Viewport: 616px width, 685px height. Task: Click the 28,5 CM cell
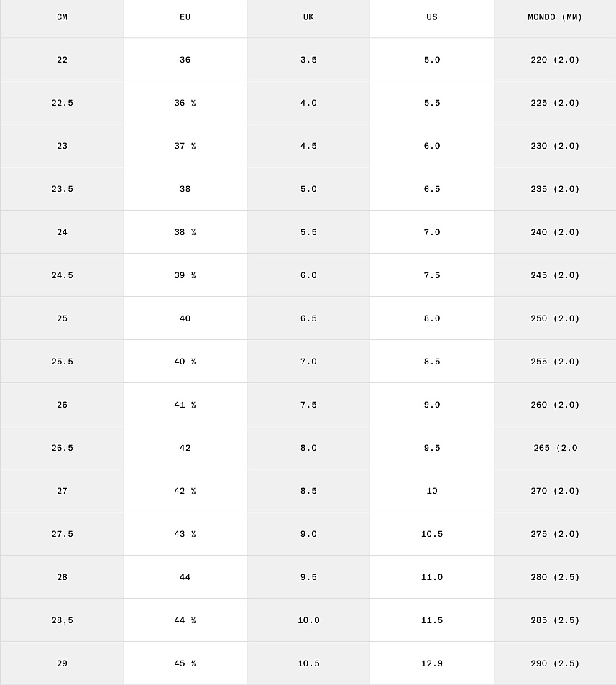(62, 620)
